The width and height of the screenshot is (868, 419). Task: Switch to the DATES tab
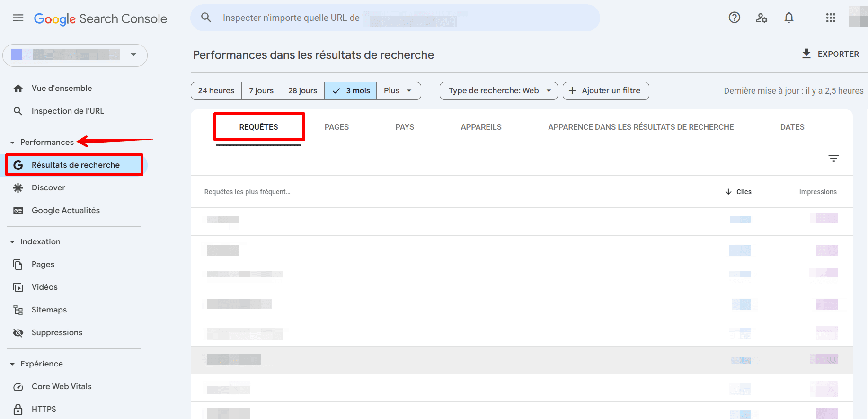click(792, 127)
